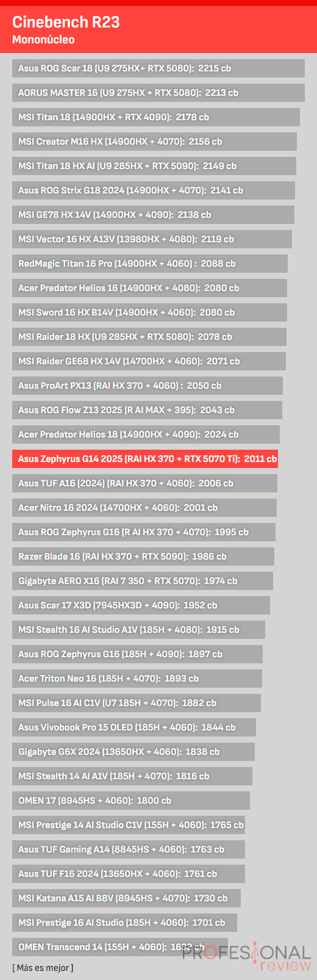Click the Cinebench R23 chart title
The height and width of the screenshot is (980, 317).
(x=66, y=22)
